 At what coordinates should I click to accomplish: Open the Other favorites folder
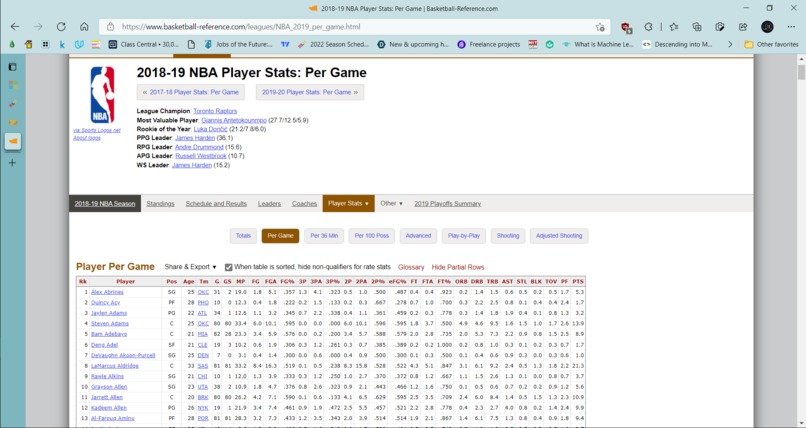(x=771, y=45)
